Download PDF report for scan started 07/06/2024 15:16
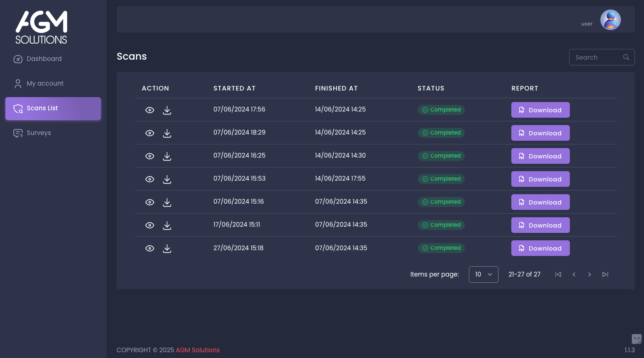This screenshot has width=644, height=358. point(540,202)
